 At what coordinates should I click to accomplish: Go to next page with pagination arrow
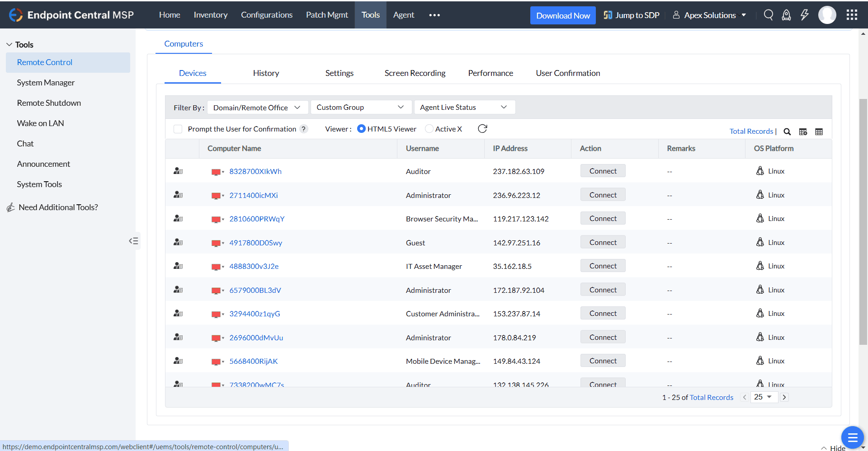pos(784,397)
